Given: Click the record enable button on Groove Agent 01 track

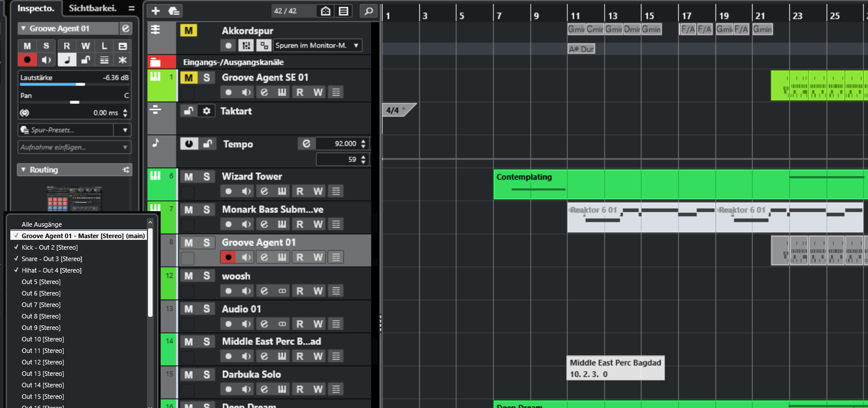Looking at the screenshot, I should pos(229,257).
